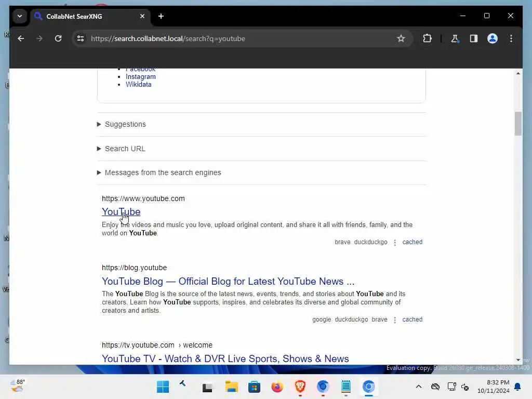The height and width of the screenshot is (399, 532).
Task: Click the page vertical scrollbar thumb
Action: (x=518, y=124)
